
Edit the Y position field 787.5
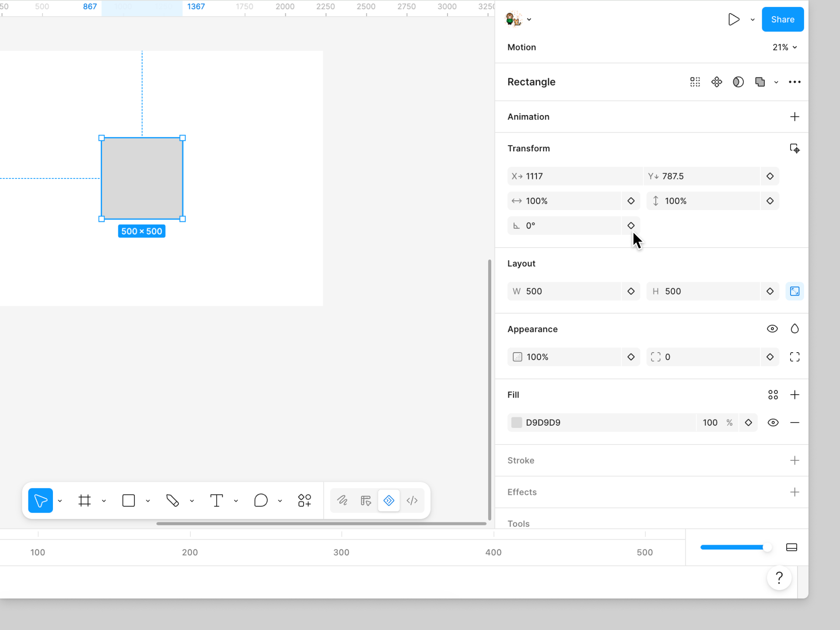point(702,176)
